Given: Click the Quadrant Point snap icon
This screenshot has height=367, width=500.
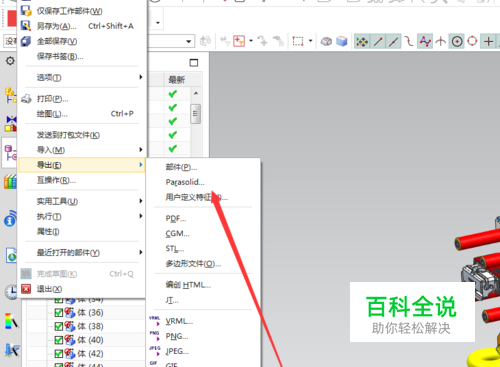Looking at the screenshot, I should [472, 42].
